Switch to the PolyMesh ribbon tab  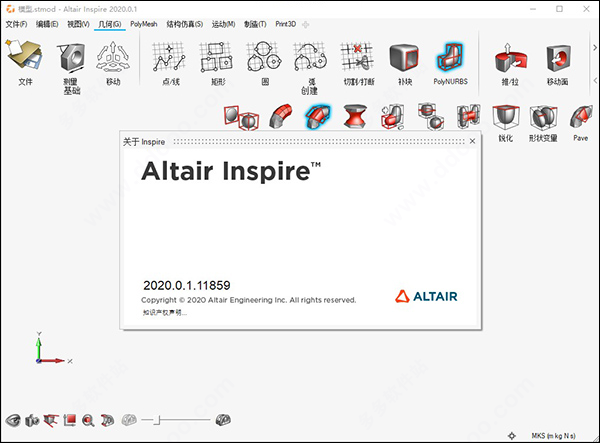click(x=144, y=24)
